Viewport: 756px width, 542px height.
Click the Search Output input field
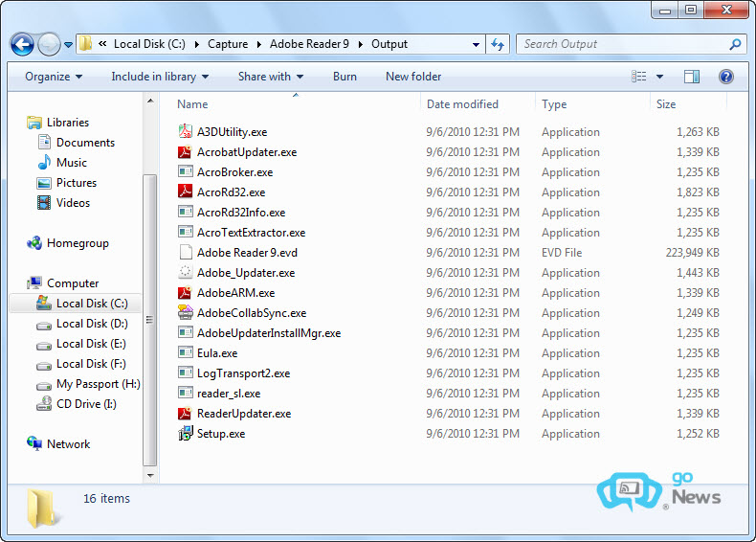632,44
